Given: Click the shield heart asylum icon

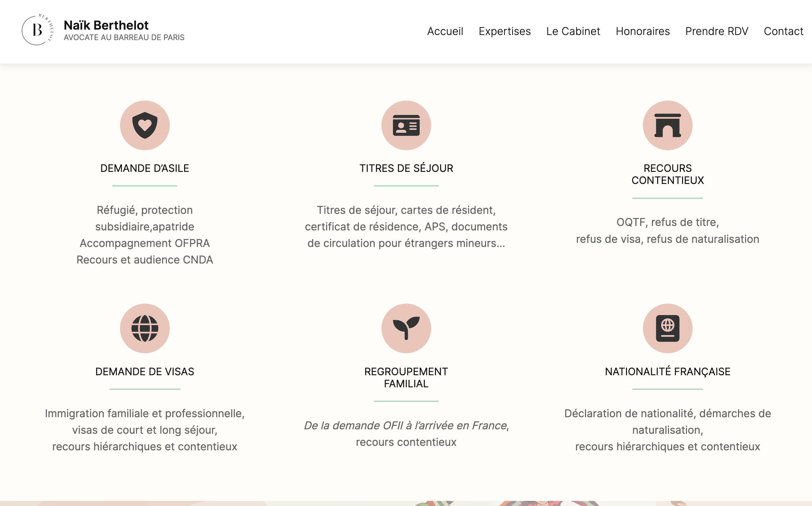Looking at the screenshot, I should pyautogui.click(x=145, y=125).
